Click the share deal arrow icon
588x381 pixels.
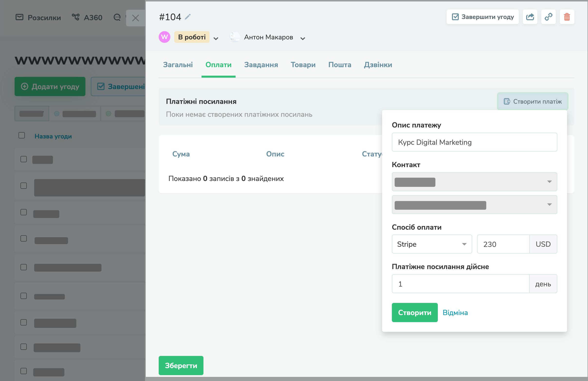pos(530,17)
